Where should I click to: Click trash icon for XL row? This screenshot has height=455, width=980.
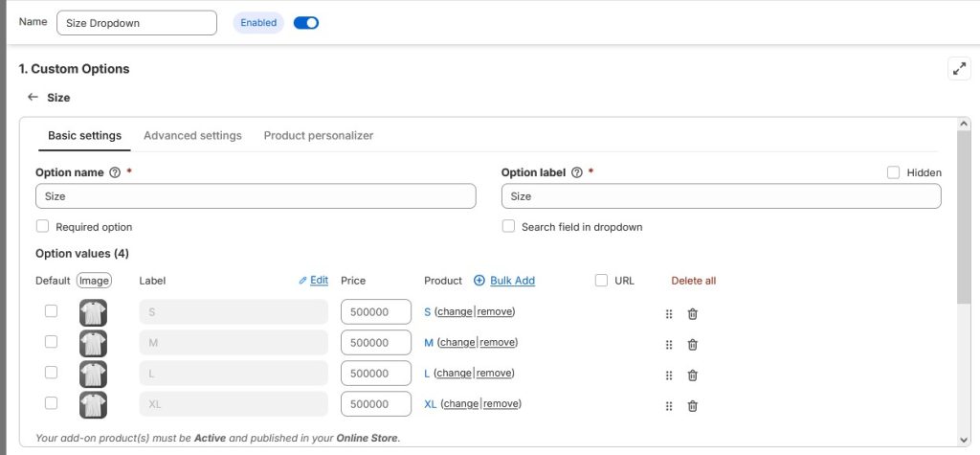[x=692, y=405]
